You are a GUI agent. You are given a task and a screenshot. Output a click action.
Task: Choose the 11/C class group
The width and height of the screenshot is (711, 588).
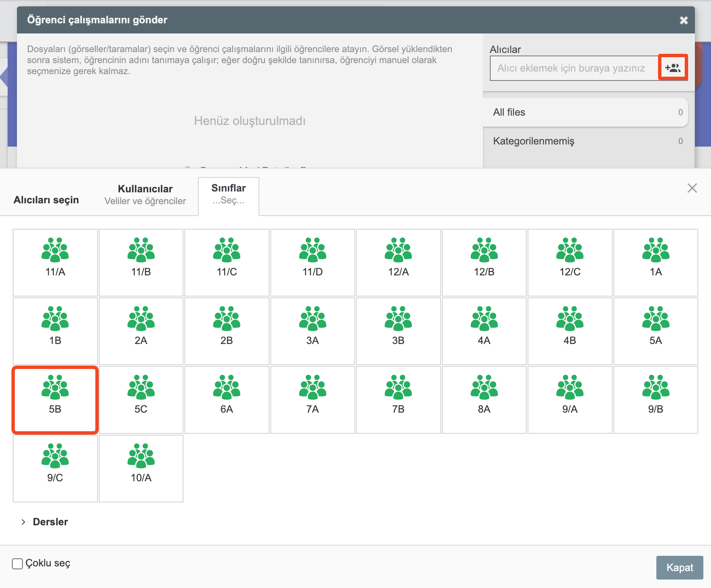[227, 263]
